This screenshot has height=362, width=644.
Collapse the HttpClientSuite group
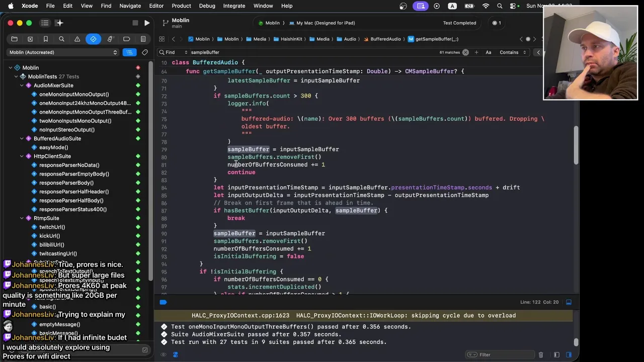pyautogui.click(x=22, y=156)
